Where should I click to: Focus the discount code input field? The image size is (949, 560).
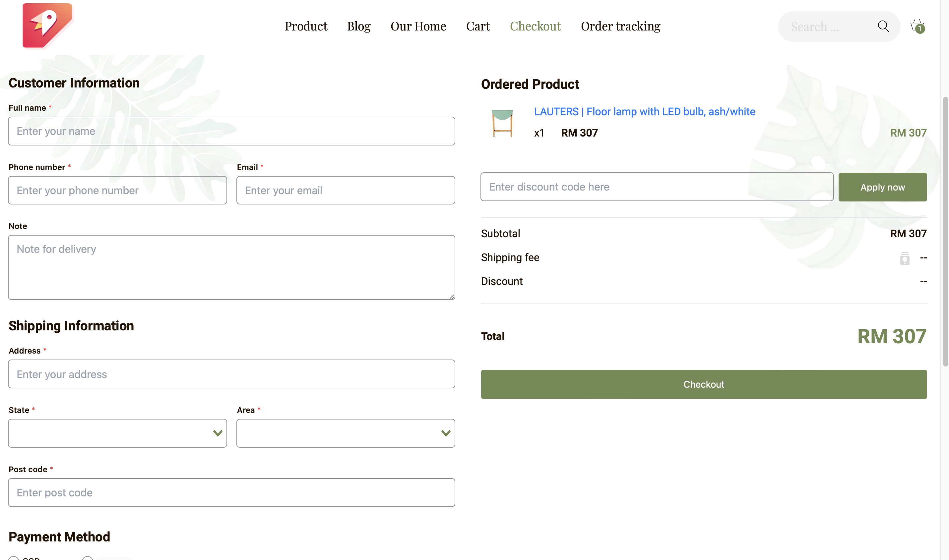point(657,187)
